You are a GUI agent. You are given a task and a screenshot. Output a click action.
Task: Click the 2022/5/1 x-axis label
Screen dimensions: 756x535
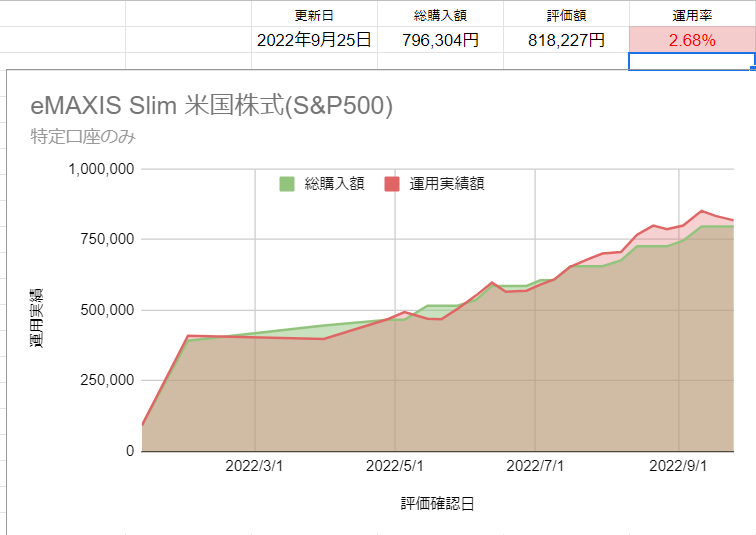[x=394, y=466]
